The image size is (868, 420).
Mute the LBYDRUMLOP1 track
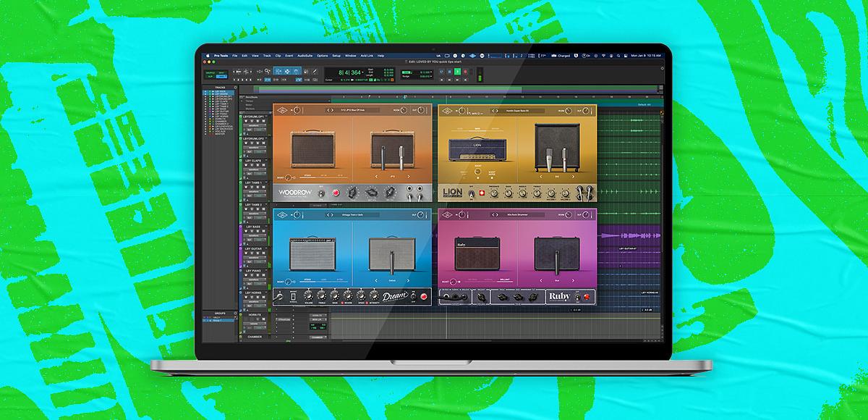(263, 121)
